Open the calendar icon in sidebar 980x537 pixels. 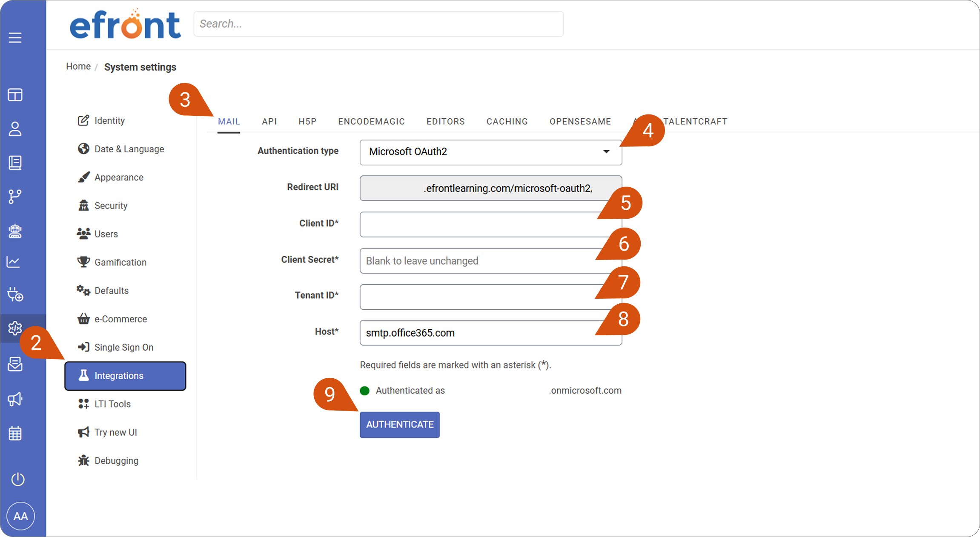15,433
